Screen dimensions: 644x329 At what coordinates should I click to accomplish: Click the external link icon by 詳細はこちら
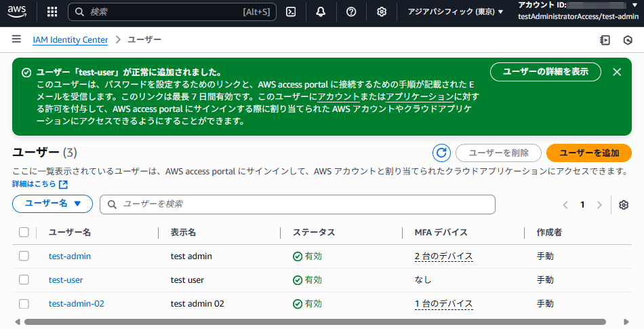pos(63,185)
